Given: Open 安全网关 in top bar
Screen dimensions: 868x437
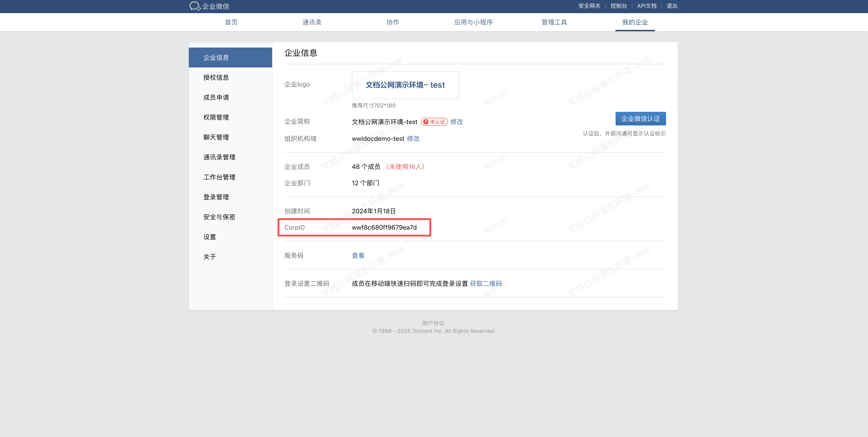Looking at the screenshot, I should [589, 6].
